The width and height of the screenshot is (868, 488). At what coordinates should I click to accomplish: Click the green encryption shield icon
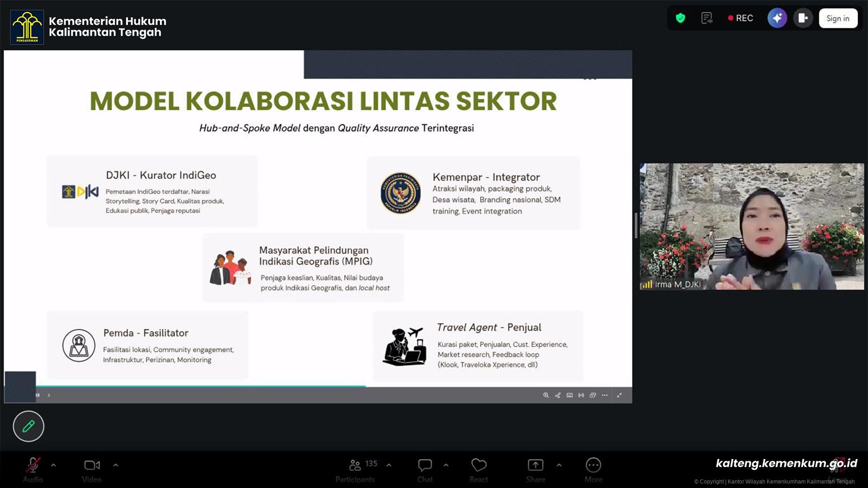click(x=680, y=18)
